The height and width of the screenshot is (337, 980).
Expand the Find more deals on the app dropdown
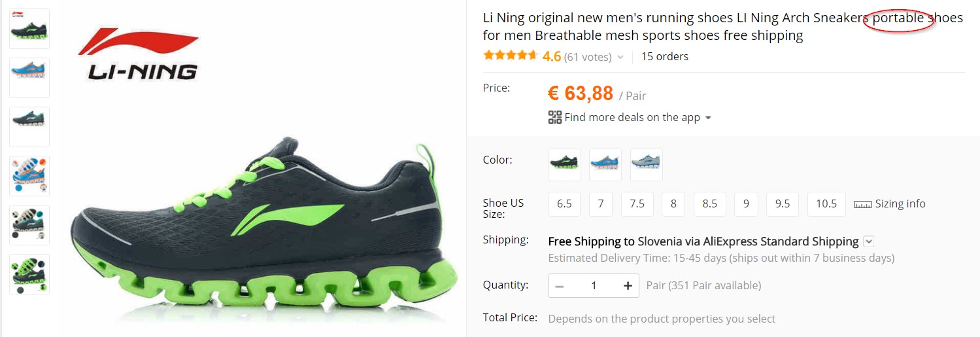[708, 118]
